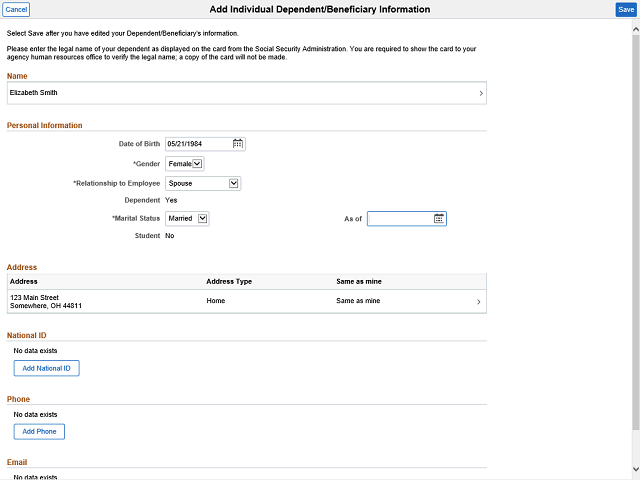
Task: Click the Add Phone button
Action: coord(39,431)
